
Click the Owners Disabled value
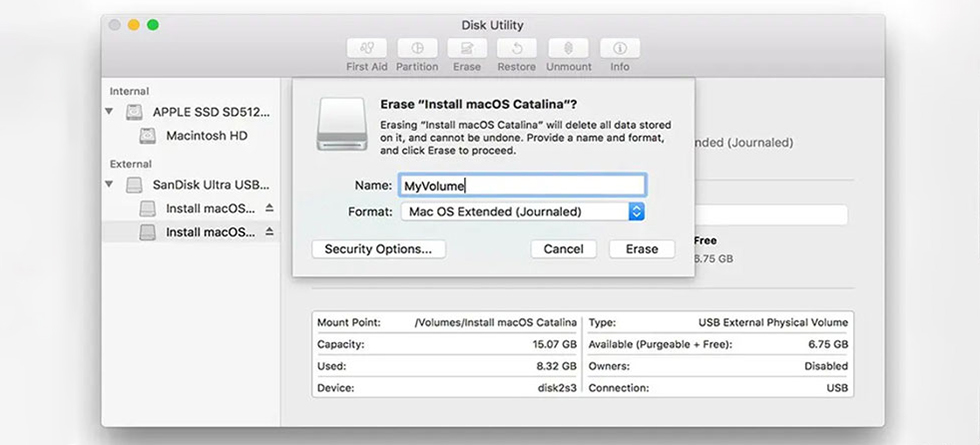point(826,366)
